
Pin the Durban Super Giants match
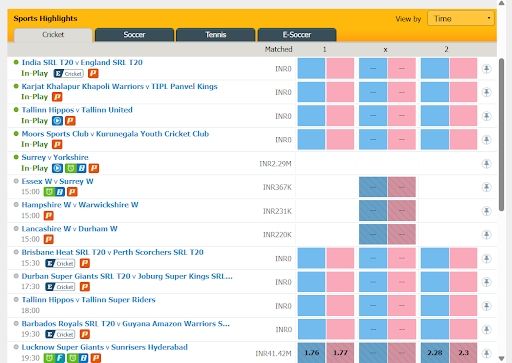tap(486, 282)
